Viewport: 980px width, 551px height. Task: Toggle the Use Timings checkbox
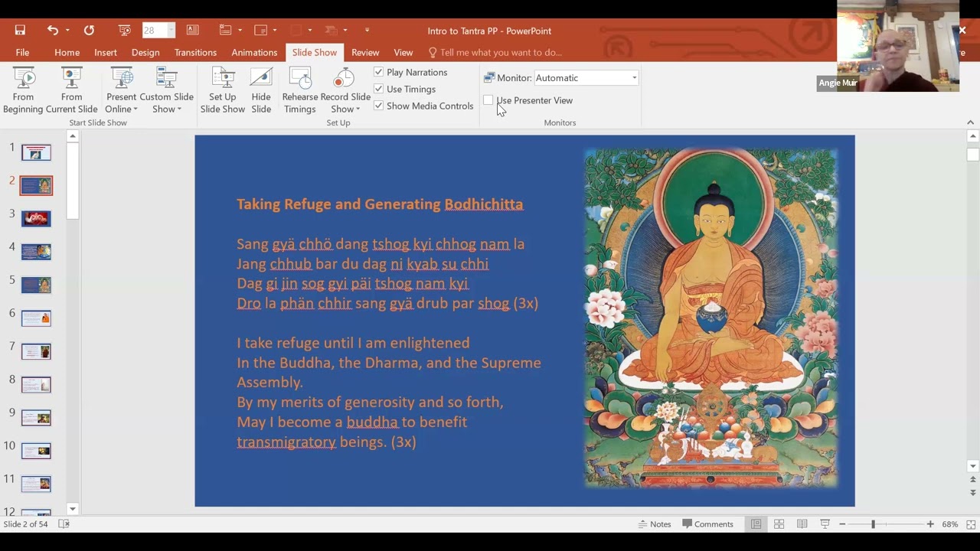point(378,89)
